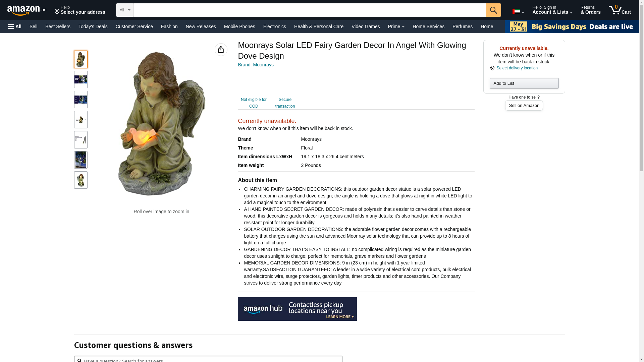Go to Best Sellers section

[x=58, y=26]
